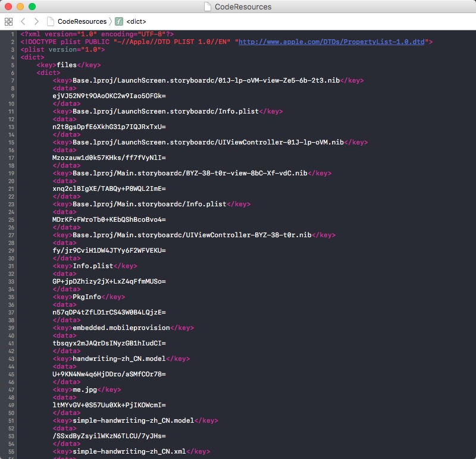
Task: Click the hash starting with ejVJ52N9t9
Action: coord(109,96)
